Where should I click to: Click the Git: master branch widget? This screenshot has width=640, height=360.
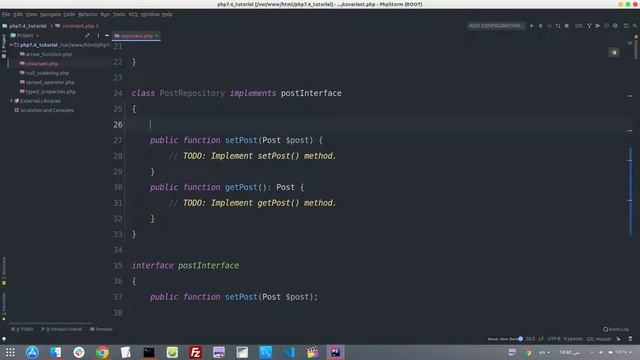point(599,339)
